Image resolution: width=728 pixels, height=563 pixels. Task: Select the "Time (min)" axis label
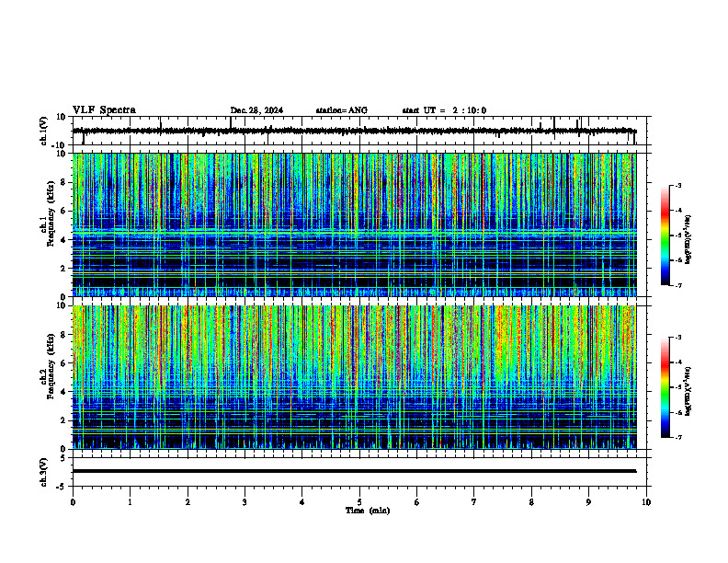click(x=368, y=511)
